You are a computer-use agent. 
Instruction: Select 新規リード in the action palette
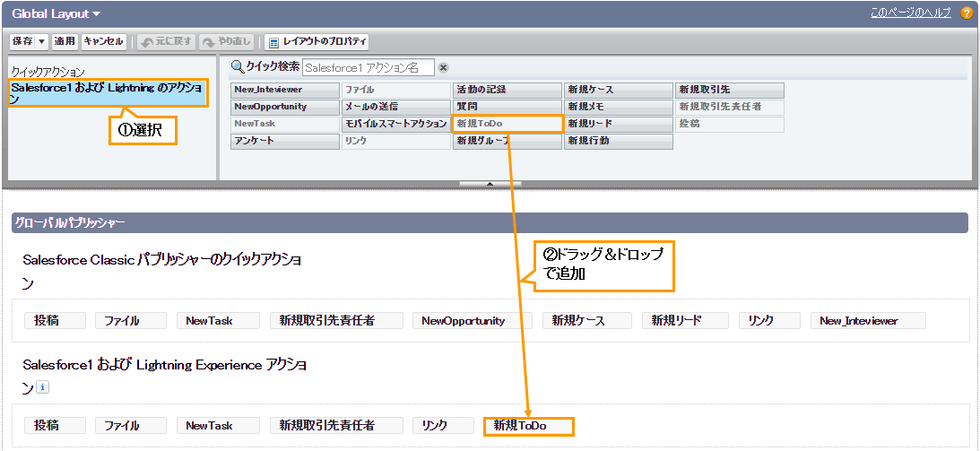click(x=618, y=124)
